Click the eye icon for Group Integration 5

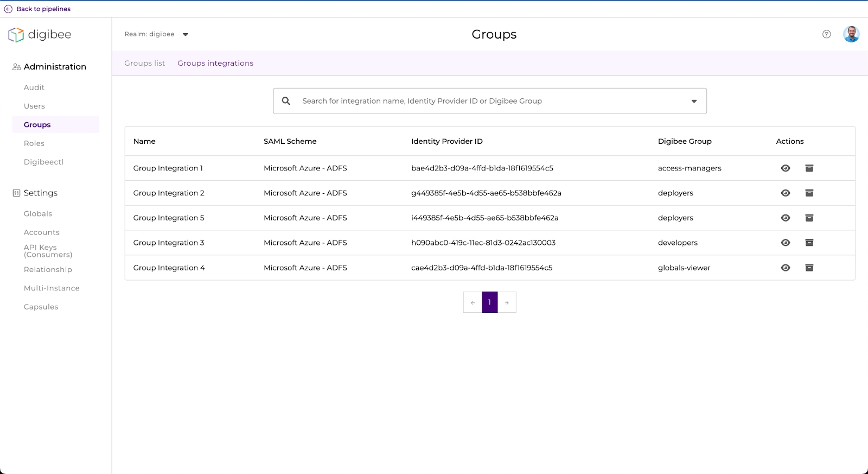[x=785, y=218]
